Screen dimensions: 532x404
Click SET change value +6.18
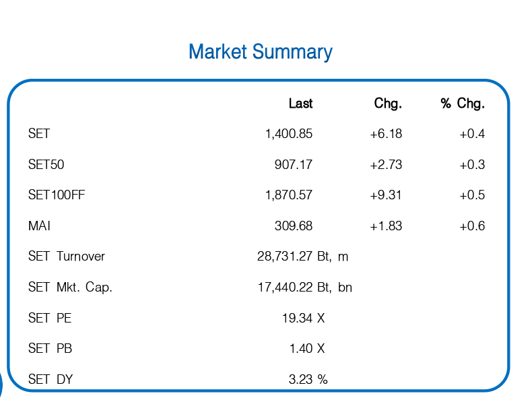386,134
